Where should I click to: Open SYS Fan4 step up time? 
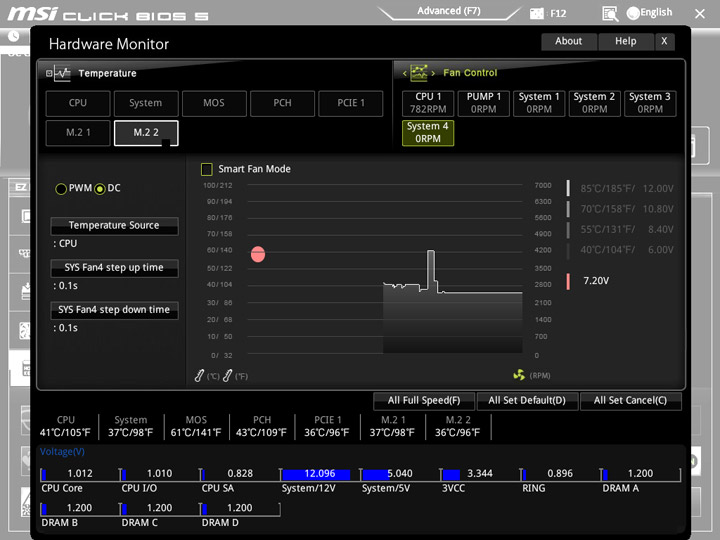[114, 268]
